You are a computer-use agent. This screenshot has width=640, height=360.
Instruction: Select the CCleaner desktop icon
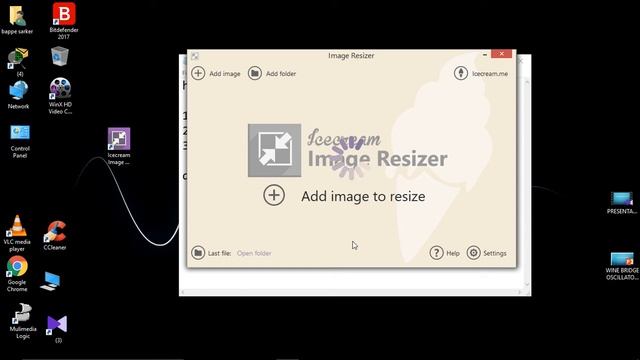click(x=55, y=236)
